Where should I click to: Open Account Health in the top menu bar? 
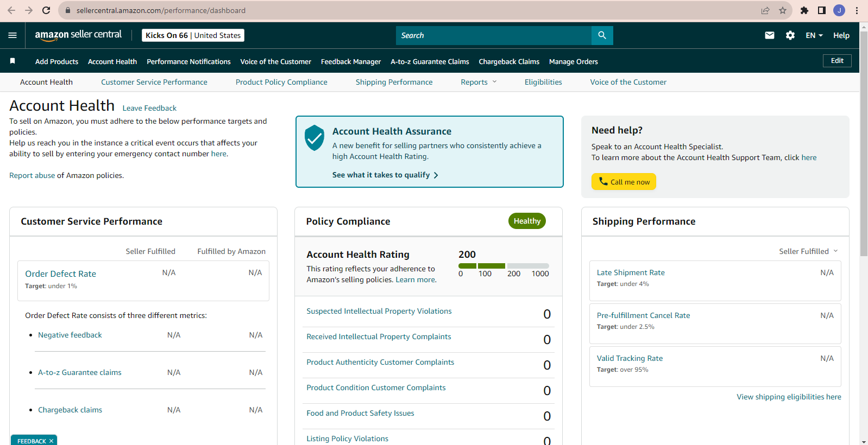112,61
